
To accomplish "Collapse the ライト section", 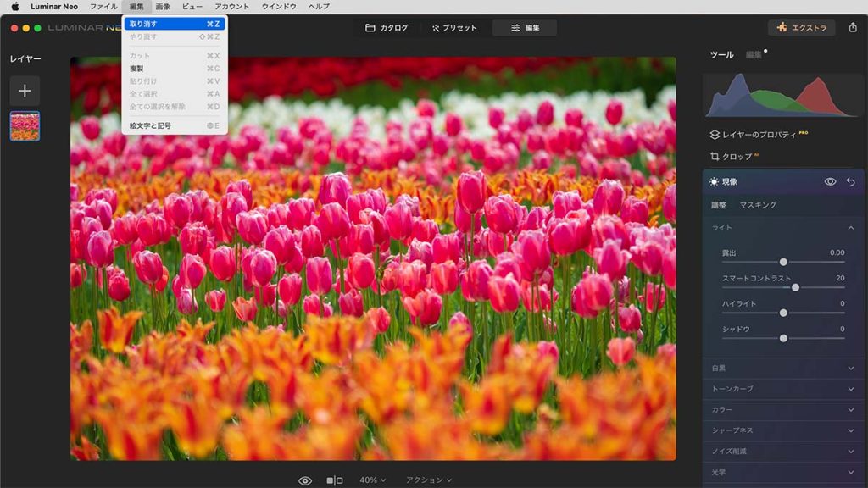I will point(851,228).
